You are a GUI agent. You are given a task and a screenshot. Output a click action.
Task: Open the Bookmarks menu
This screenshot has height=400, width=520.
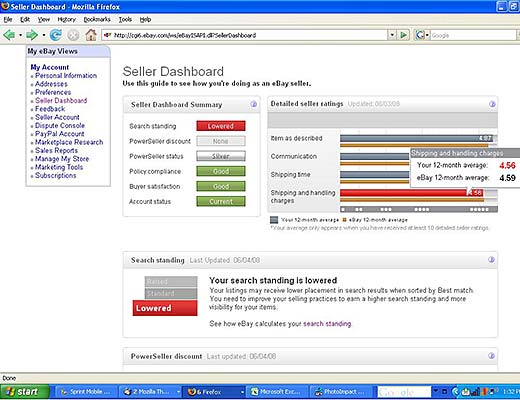(x=97, y=19)
